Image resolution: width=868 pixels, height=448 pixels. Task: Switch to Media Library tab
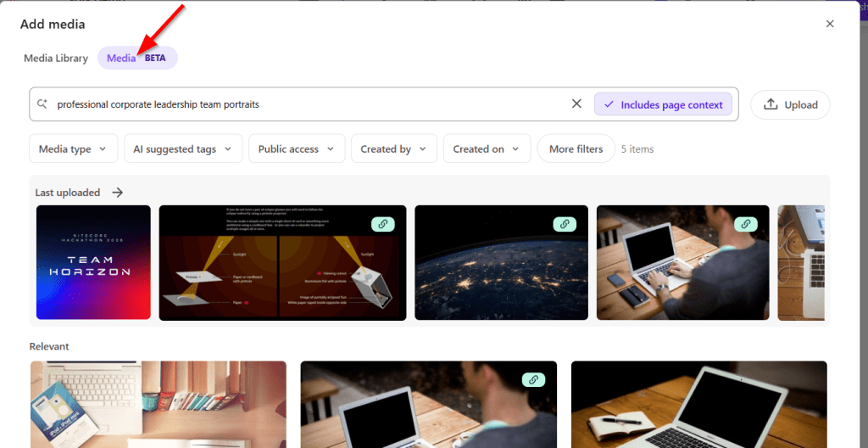point(56,59)
